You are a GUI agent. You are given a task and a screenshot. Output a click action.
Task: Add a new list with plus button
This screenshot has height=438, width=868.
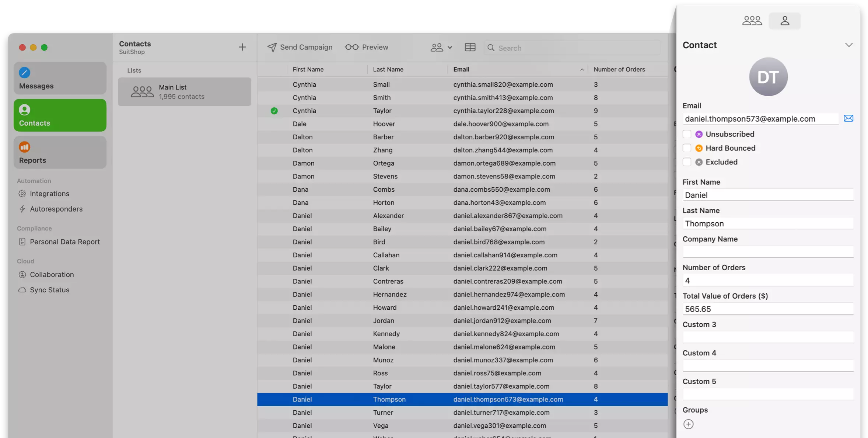coord(242,47)
